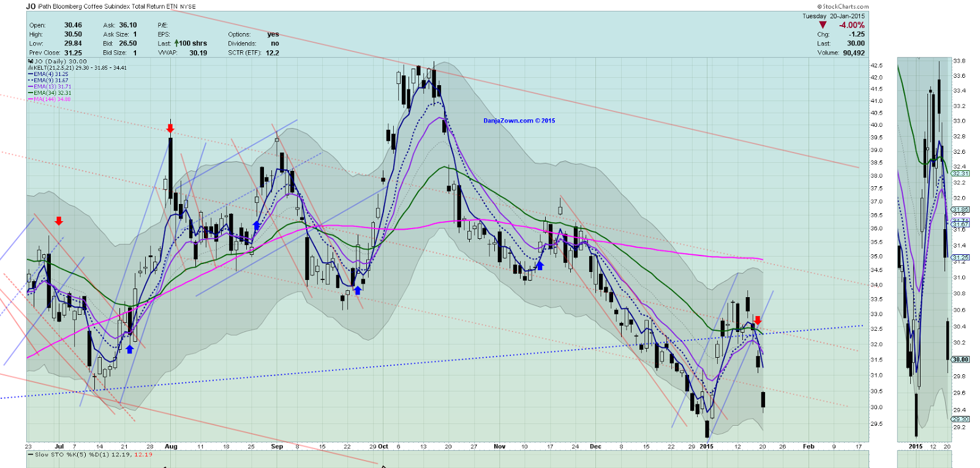The image size is (980, 468).
Task: Click the green up arrow beside 100 shrs
Action: point(176,43)
